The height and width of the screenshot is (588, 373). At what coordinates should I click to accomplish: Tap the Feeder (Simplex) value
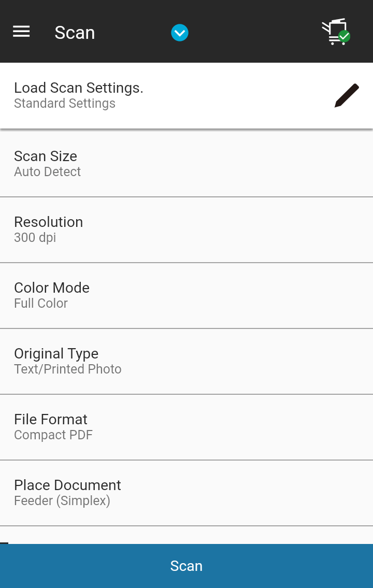tap(62, 501)
